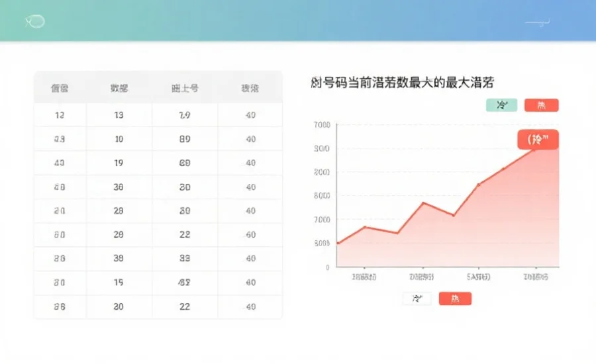Click the first x-axis label on the chart

364,277
